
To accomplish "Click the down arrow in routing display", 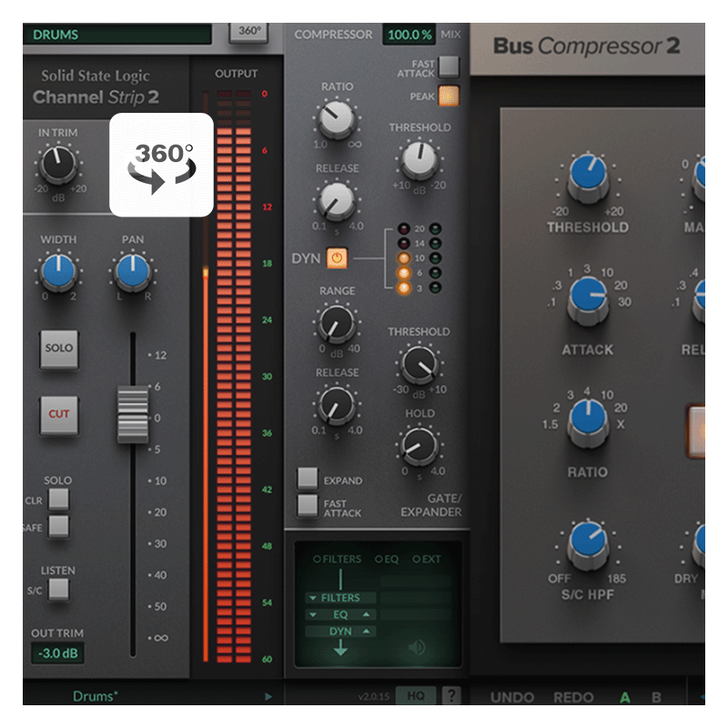I will point(339,649).
